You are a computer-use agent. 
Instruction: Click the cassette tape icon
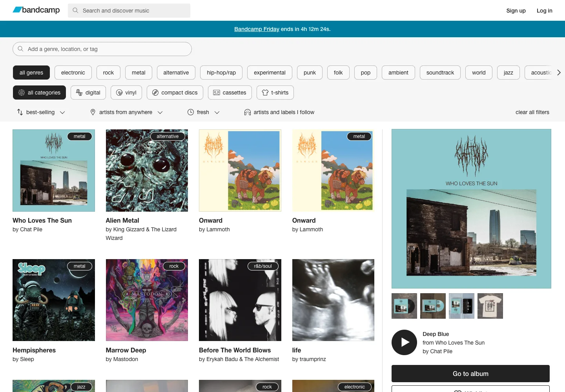[217, 93]
